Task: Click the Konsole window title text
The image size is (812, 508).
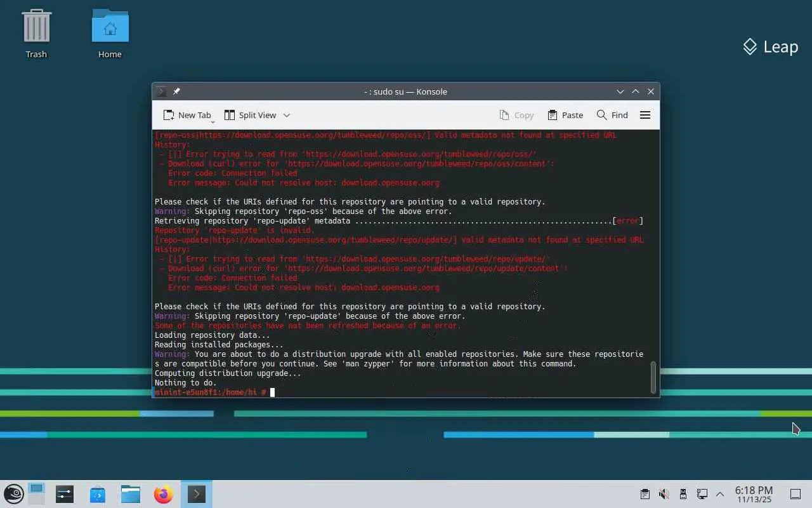Action: tap(406, 91)
